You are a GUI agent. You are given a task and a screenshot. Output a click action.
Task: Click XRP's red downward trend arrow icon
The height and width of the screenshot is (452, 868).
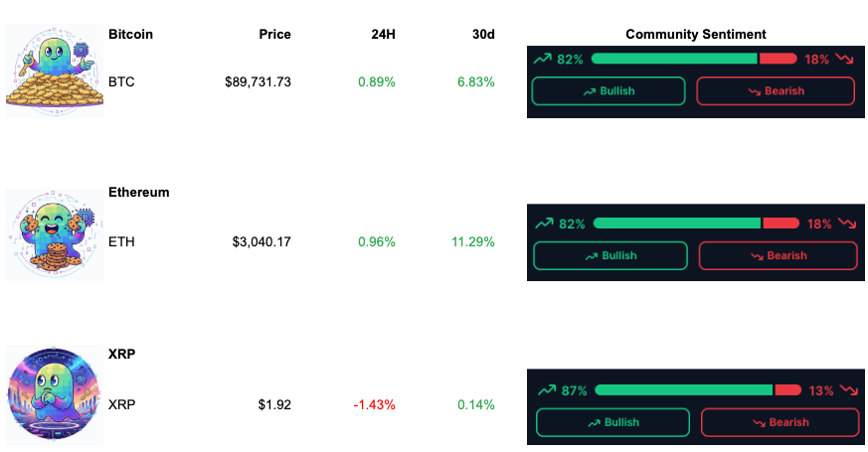click(x=848, y=390)
